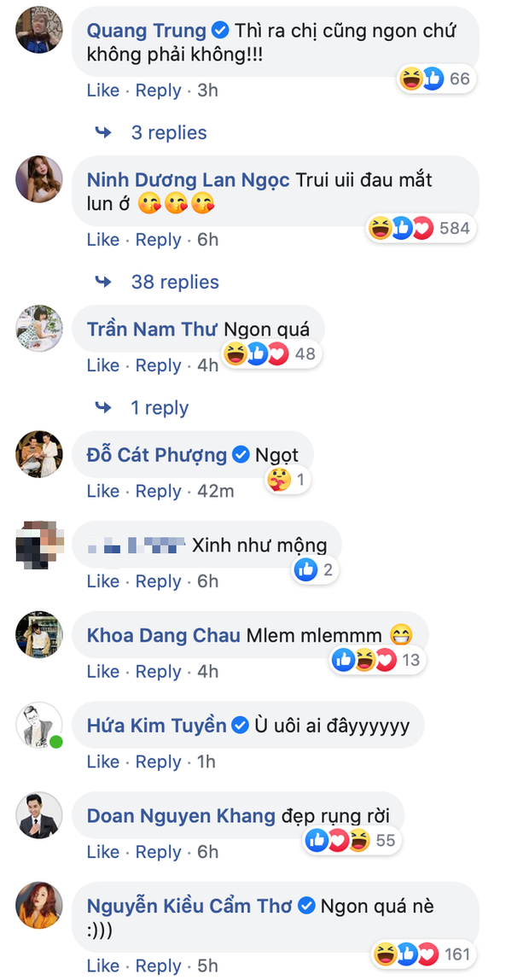
Task: Open reactions count 13 on Khoa Dang Chau's comment
Action: pyautogui.click(x=378, y=660)
